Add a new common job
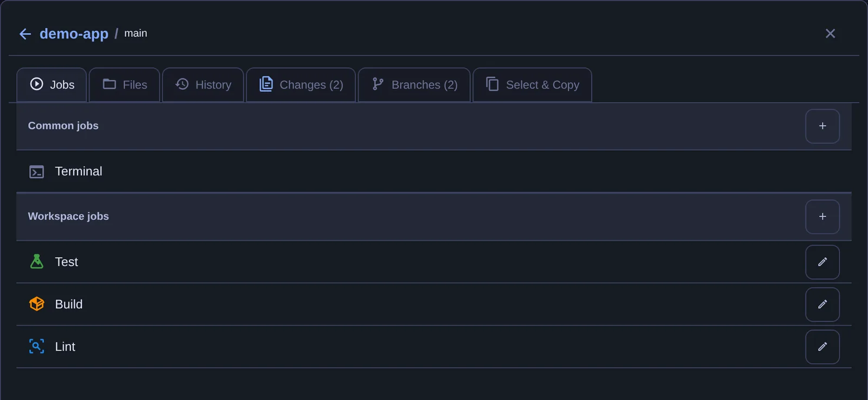 pos(822,126)
